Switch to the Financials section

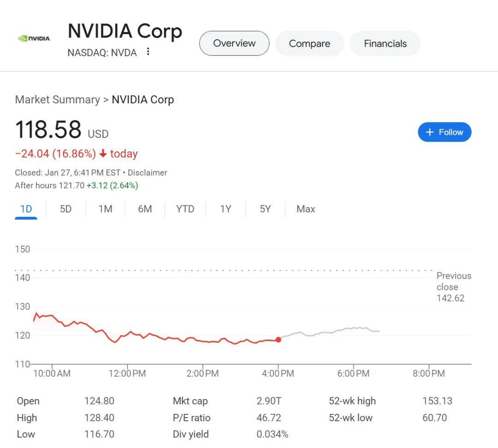(385, 43)
